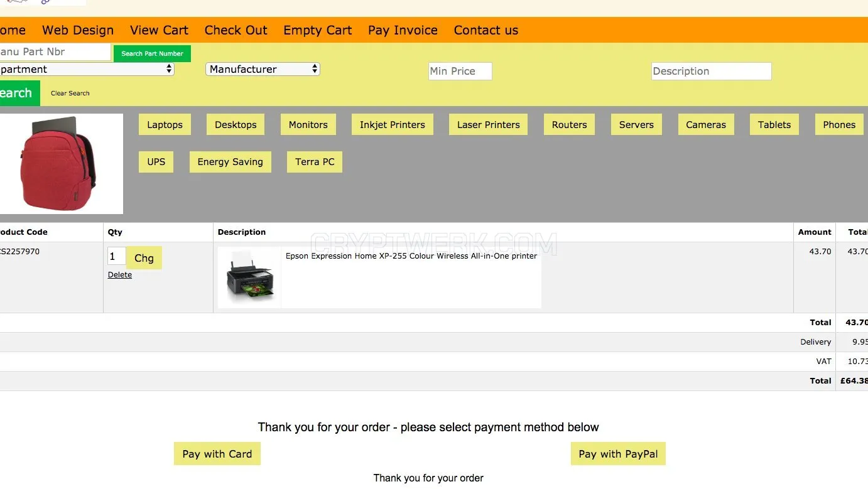Open the Department dropdown

[86, 69]
